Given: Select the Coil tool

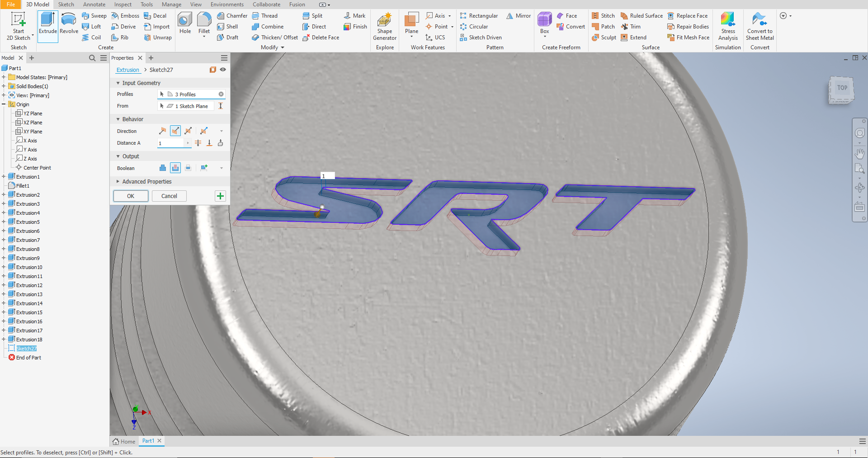Looking at the screenshot, I should (91, 38).
